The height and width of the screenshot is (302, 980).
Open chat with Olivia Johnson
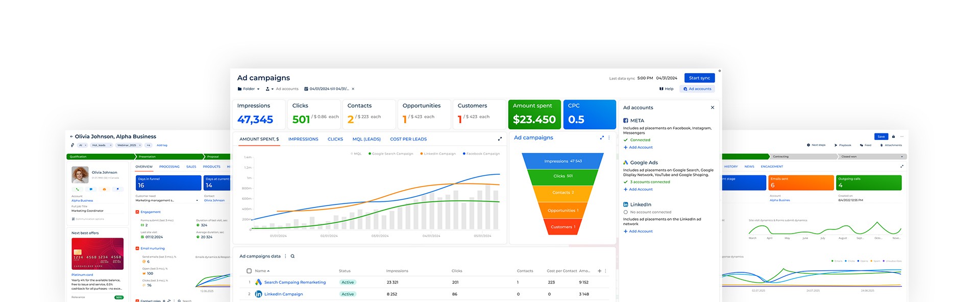point(91,189)
